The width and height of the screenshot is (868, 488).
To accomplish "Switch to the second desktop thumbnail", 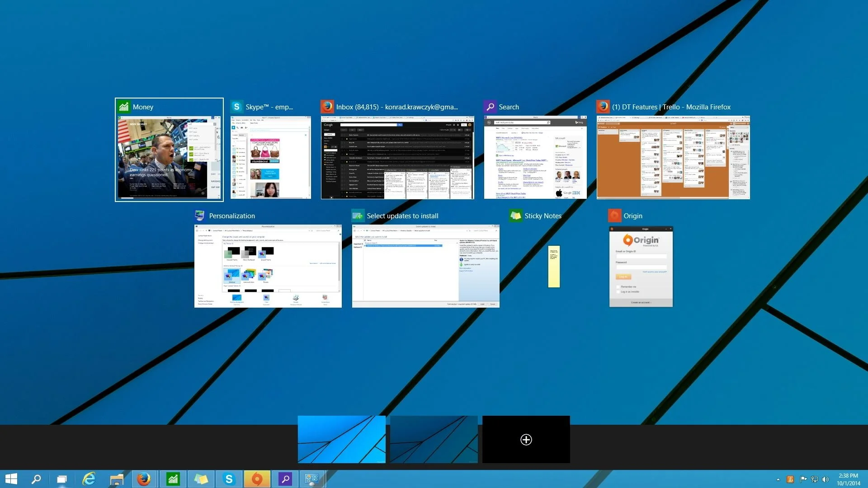I will [x=434, y=440].
